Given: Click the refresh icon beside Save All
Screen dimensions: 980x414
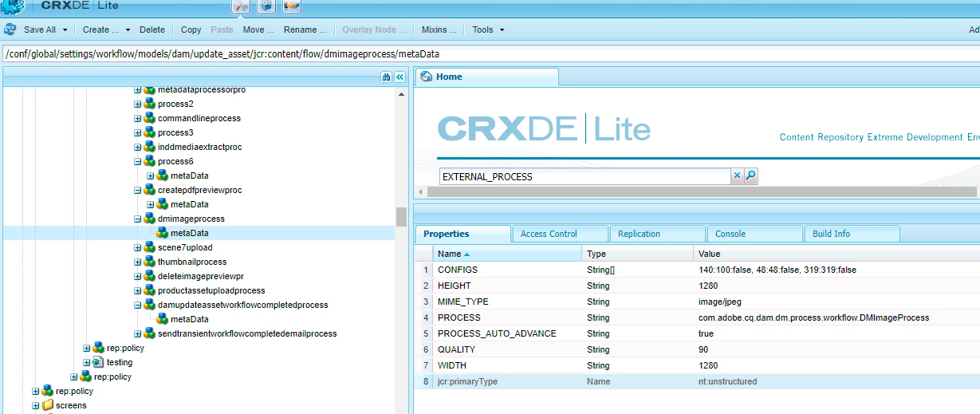Looking at the screenshot, I should pyautogui.click(x=10, y=30).
